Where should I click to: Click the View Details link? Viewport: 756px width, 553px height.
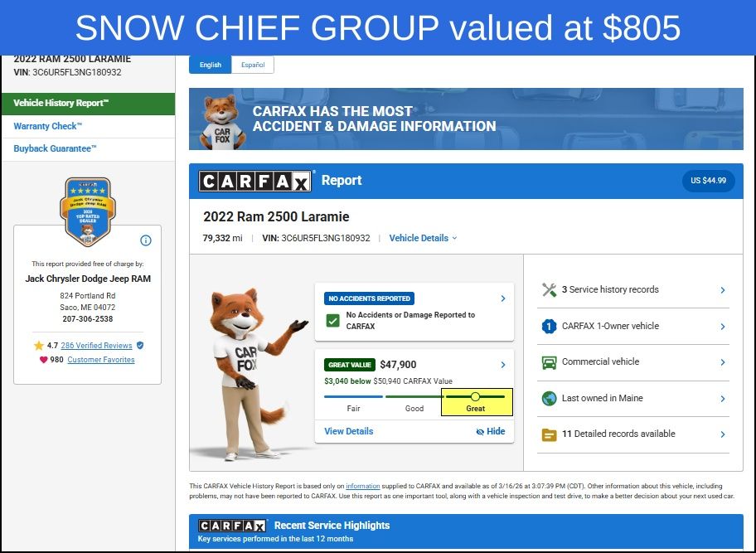(348, 431)
